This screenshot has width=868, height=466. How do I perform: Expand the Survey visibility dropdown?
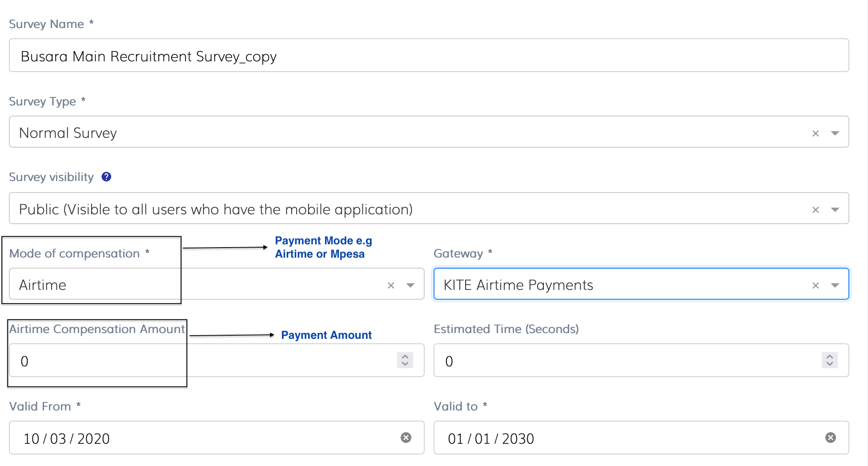point(835,209)
